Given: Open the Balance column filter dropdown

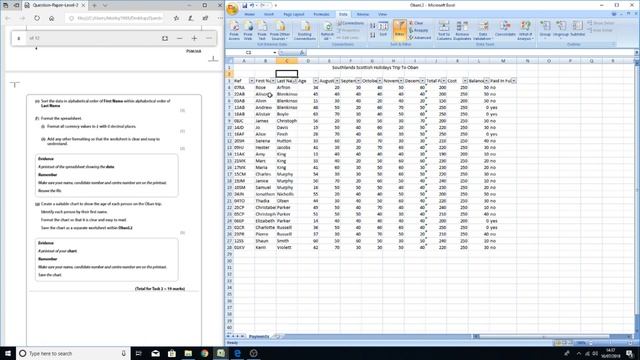Looking at the screenshot, I should coord(486,81).
